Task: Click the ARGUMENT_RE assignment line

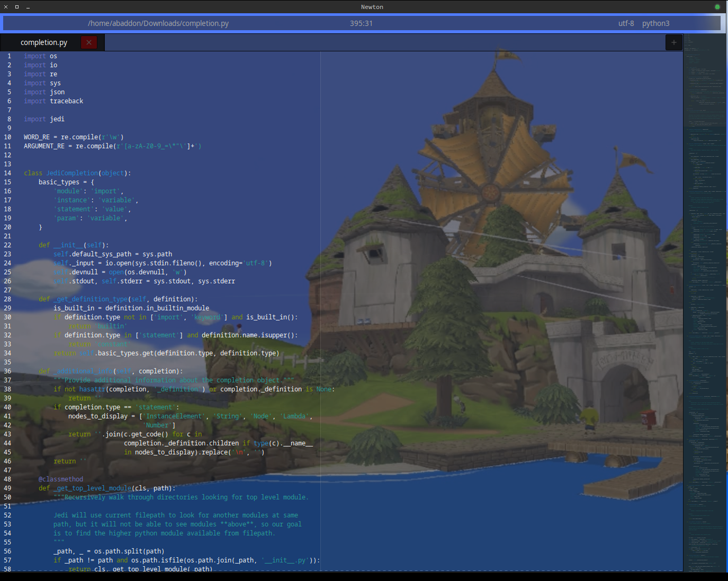Action: 112,146
